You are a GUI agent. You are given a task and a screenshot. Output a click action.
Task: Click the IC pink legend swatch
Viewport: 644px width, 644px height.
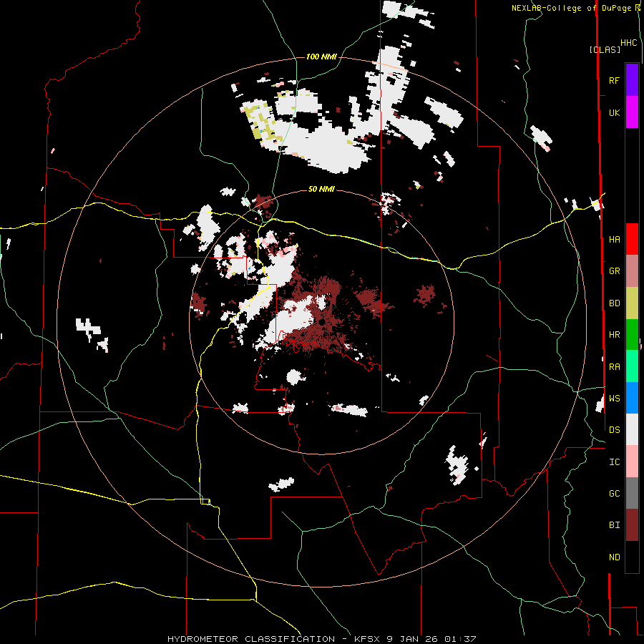[x=632, y=462]
